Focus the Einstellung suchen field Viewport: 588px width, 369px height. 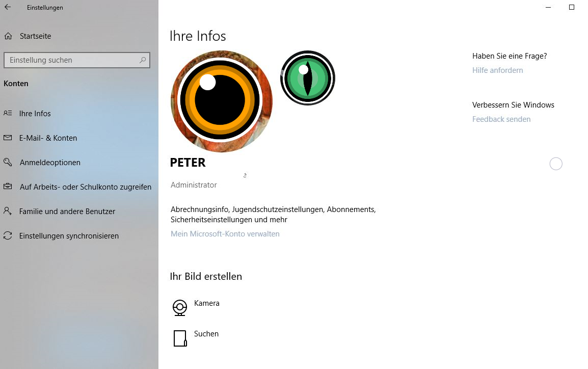[x=77, y=60]
